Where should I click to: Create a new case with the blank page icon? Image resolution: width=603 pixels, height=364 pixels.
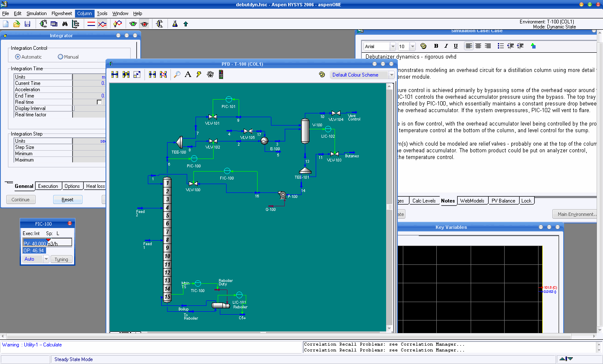click(x=6, y=24)
